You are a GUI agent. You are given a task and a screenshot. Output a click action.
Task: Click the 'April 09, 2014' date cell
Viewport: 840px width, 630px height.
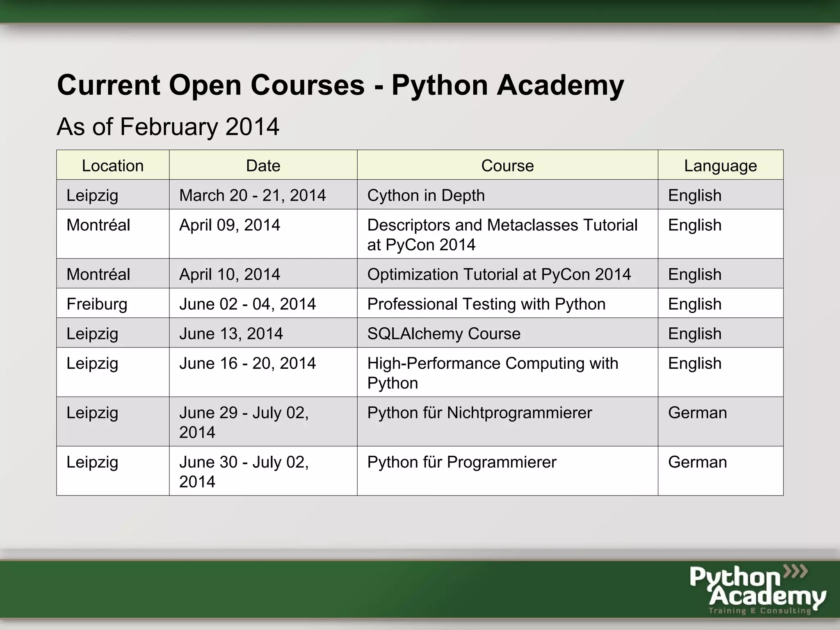[263, 234]
